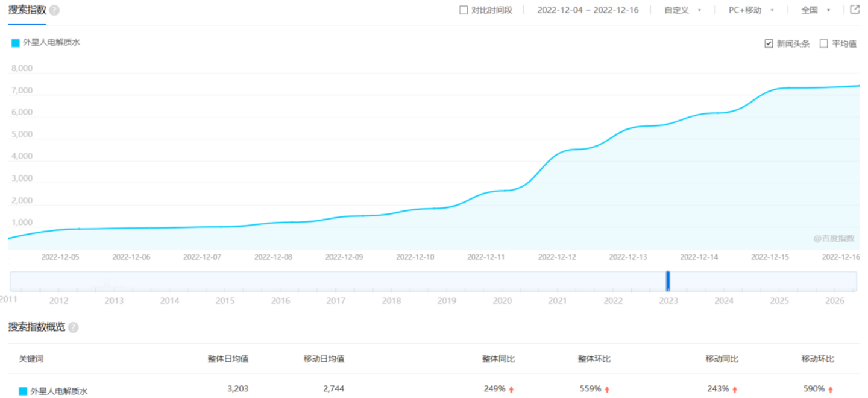Click the blue handle on the timeline range slider

(668, 281)
